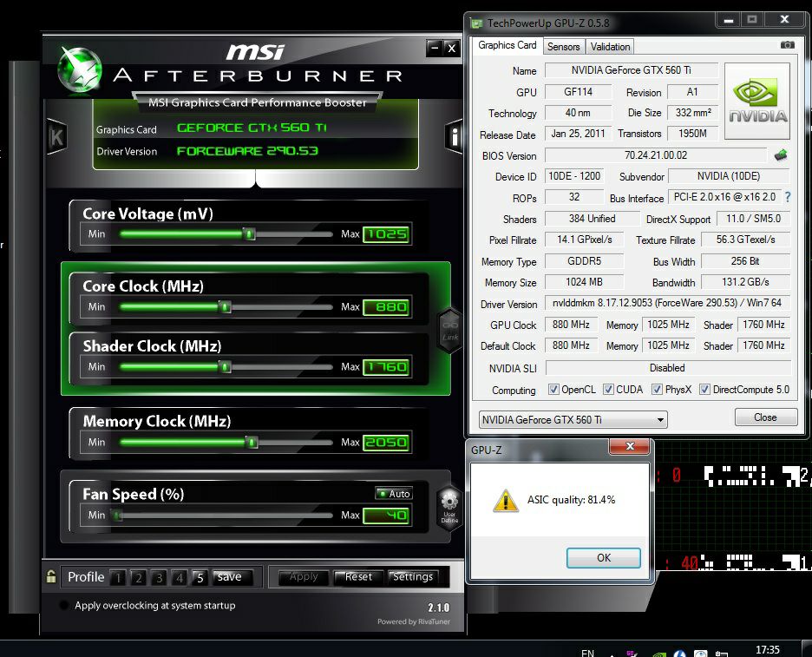Click the Core Voltage value box 1025

[x=386, y=234]
